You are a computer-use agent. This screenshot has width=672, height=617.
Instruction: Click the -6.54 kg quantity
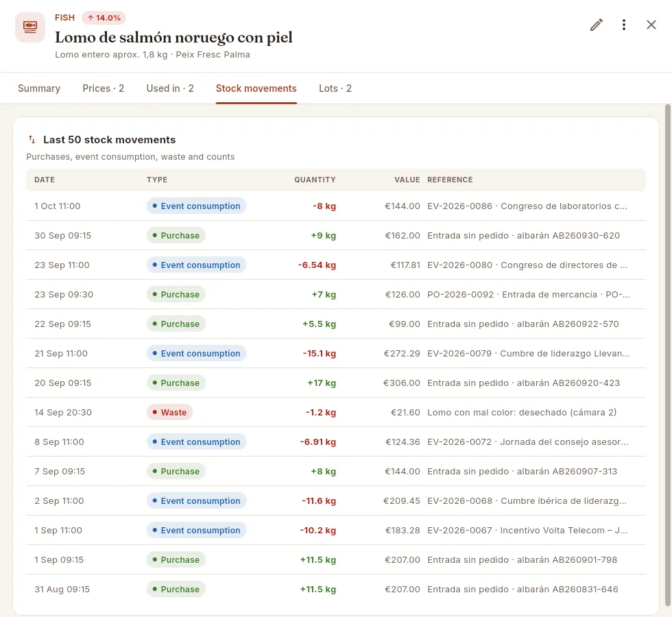coord(317,265)
